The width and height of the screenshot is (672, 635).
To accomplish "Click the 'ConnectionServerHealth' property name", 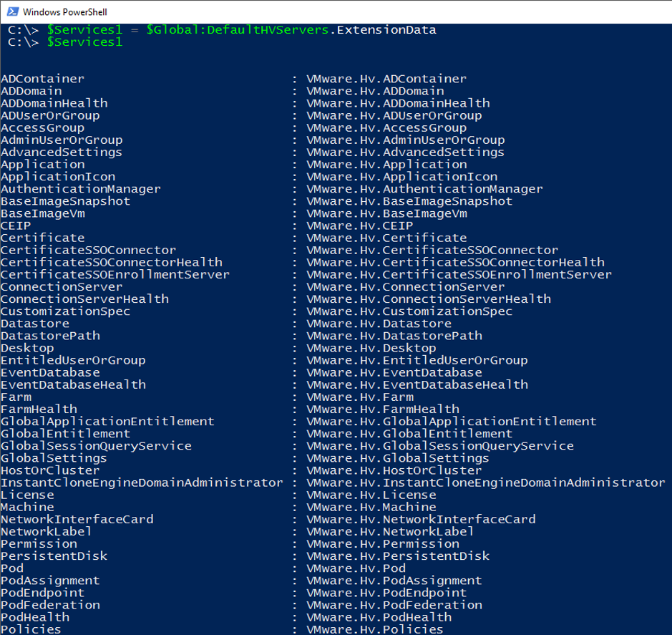I will pyautogui.click(x=85, y=299).
